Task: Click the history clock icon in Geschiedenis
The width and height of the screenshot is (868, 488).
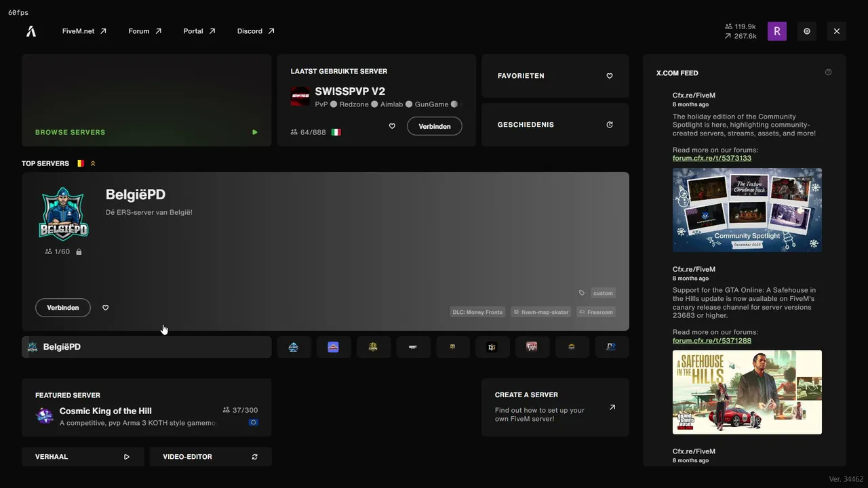Action: click(610, 125)
